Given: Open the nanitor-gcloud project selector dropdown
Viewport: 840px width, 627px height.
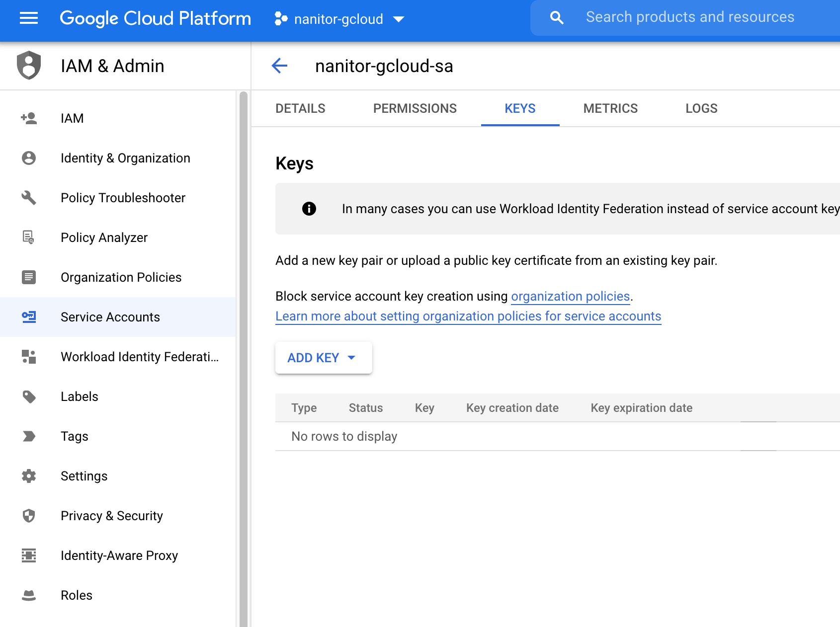Looking at the screenshot, I should [339, 19].
